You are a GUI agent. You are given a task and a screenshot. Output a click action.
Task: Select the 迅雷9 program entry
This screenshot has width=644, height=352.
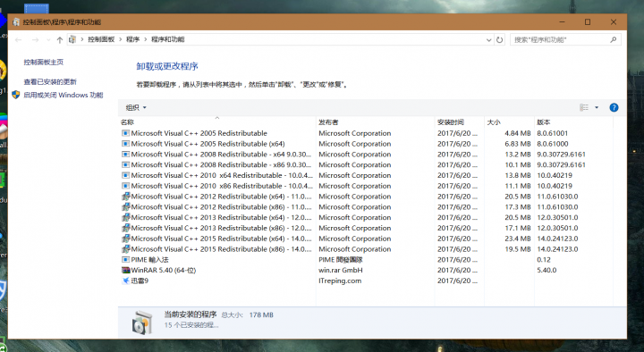(x=367, y=281)
